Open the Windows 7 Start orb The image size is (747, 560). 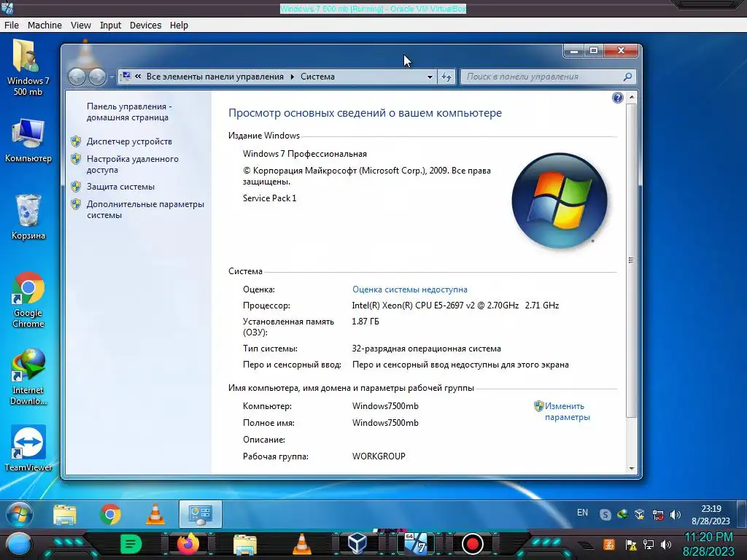[x=20, y=514]
